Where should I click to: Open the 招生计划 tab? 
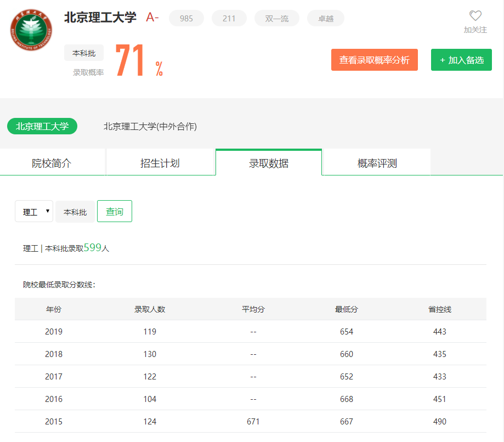(160, 163)
